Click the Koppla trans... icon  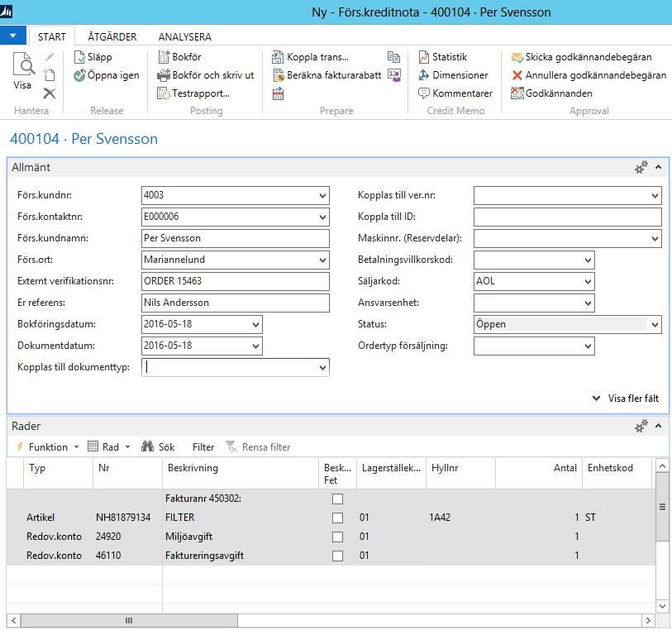[278, 57]
